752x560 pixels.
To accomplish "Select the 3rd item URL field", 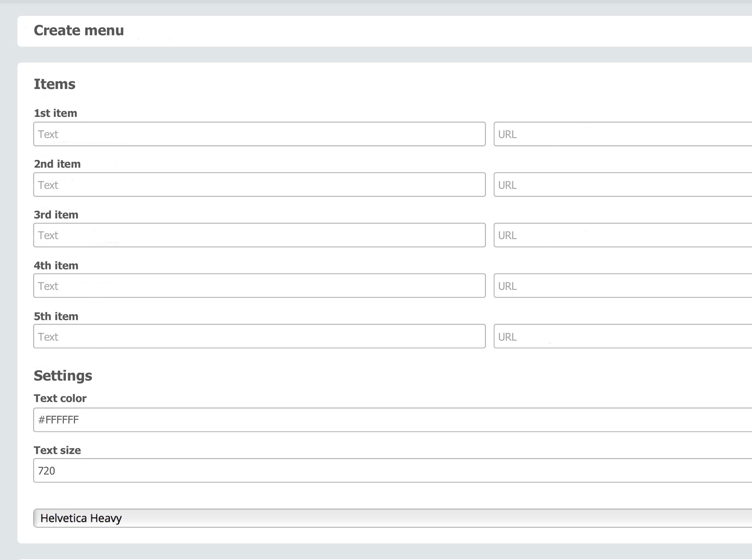I will click(623, 235).
